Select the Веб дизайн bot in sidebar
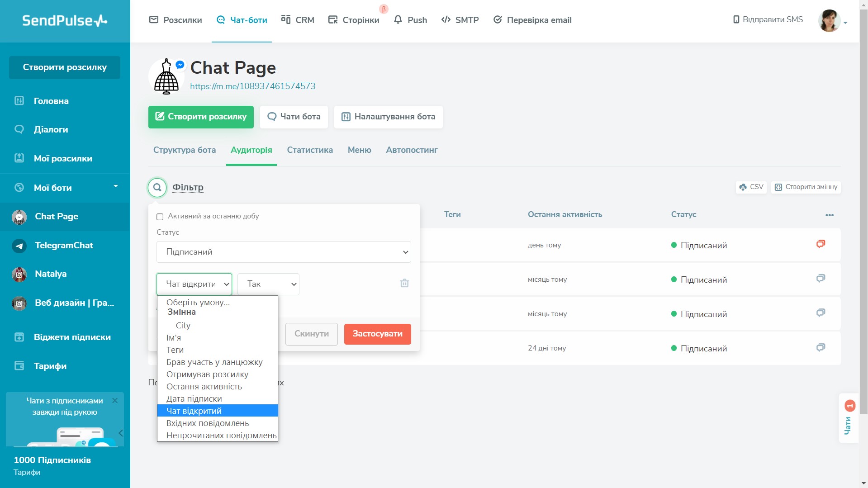The height and width of the screenshot is (488, 868). coord(74,303)
